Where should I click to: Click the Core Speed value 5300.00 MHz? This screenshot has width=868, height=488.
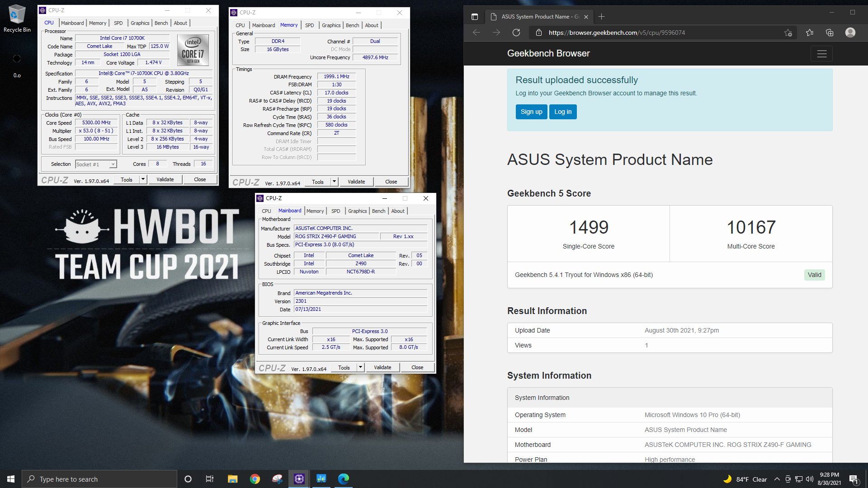[x=96, y=122]
